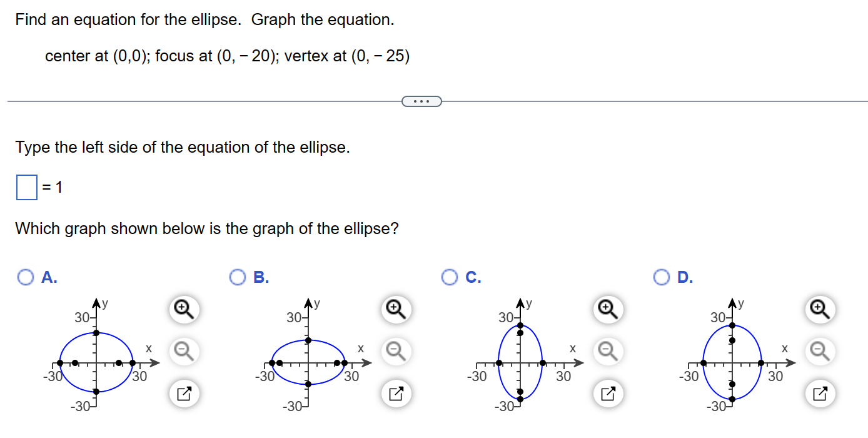Select answer choice D radio button
This screenshot has height=438, width=868.
coord(662,277)
